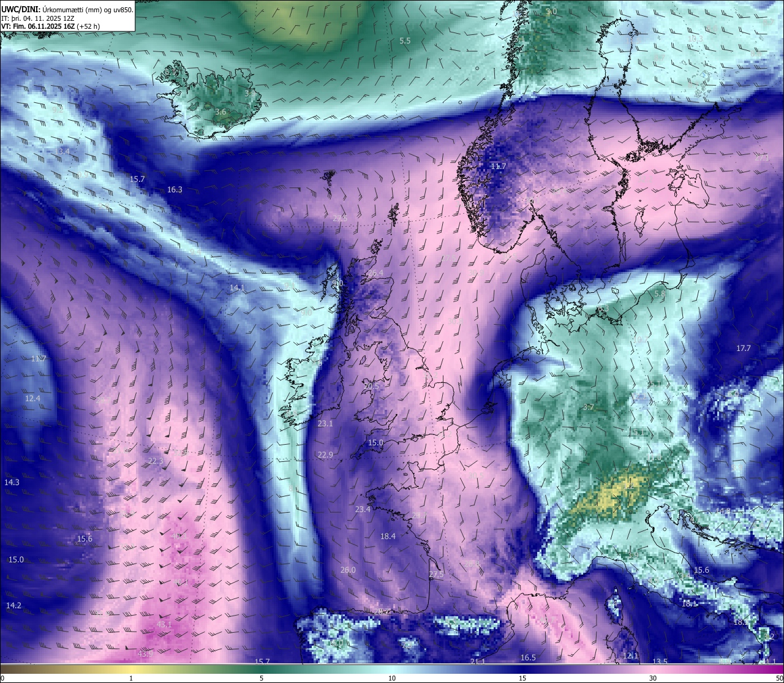Click the 14.1 value west of Scotland
The image size is (784, 683).
tap(237, 288)
